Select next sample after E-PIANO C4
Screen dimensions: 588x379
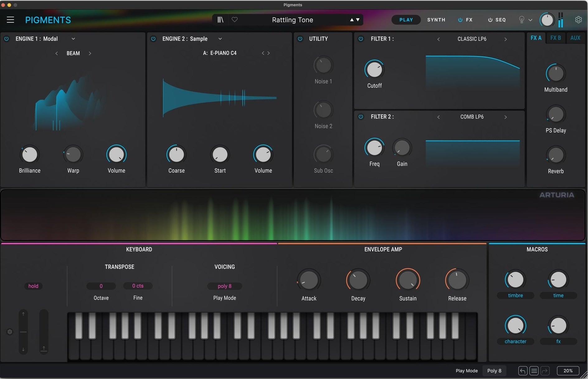268,53
